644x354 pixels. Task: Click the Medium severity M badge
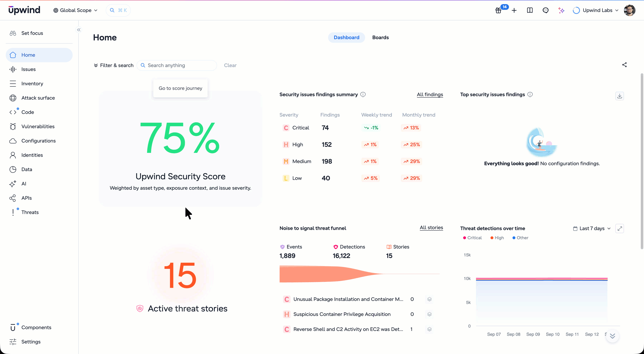[286, 161]
